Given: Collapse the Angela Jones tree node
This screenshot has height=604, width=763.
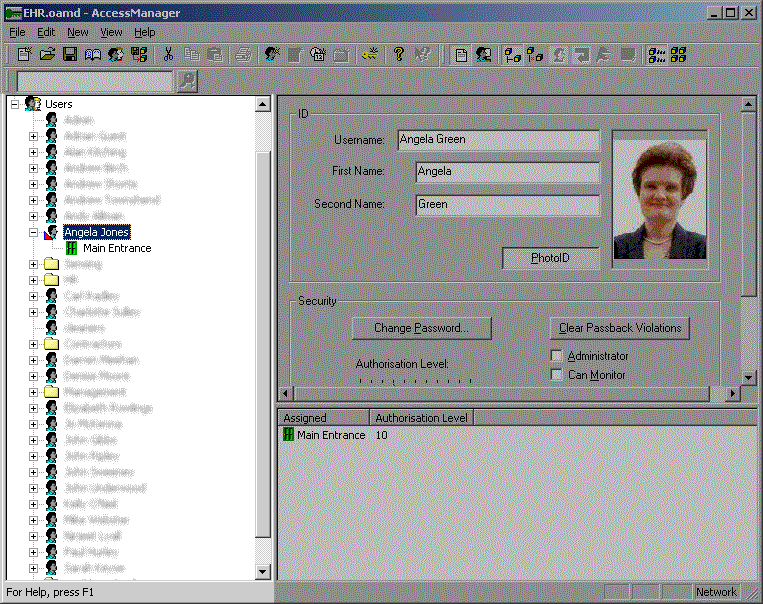Looking at the screenshot, I should coord(33,232).
